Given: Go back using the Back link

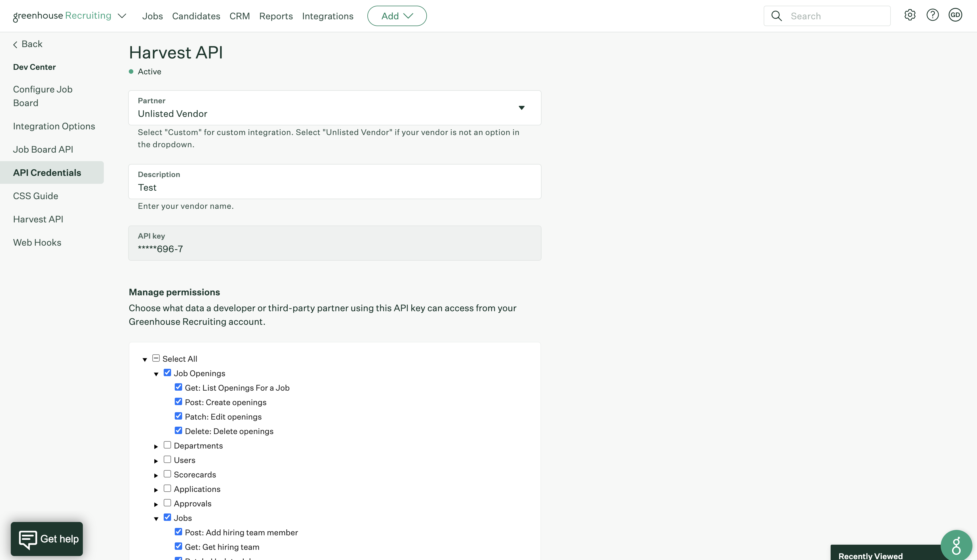Looking at the screenshot, I should point(28,44).
